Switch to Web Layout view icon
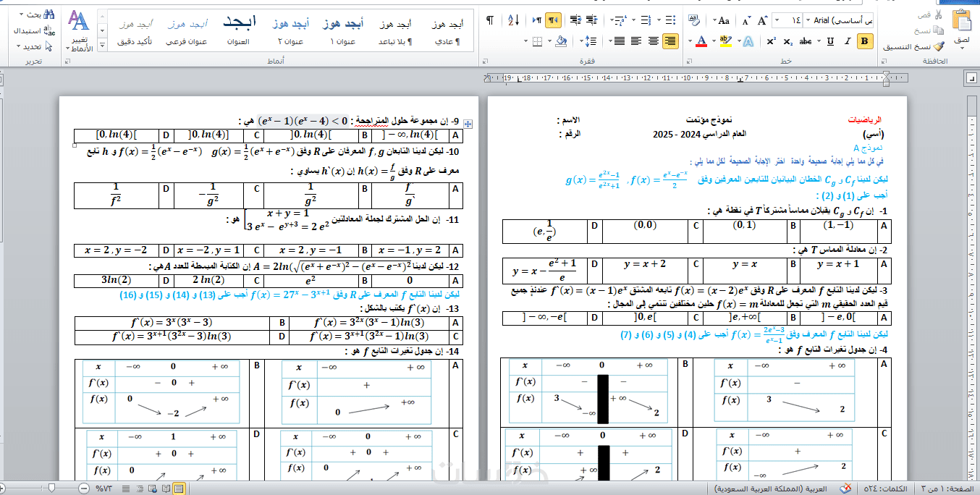Image resolution: width=980 pixels, height=495 pixels. [x=153, y=488]
